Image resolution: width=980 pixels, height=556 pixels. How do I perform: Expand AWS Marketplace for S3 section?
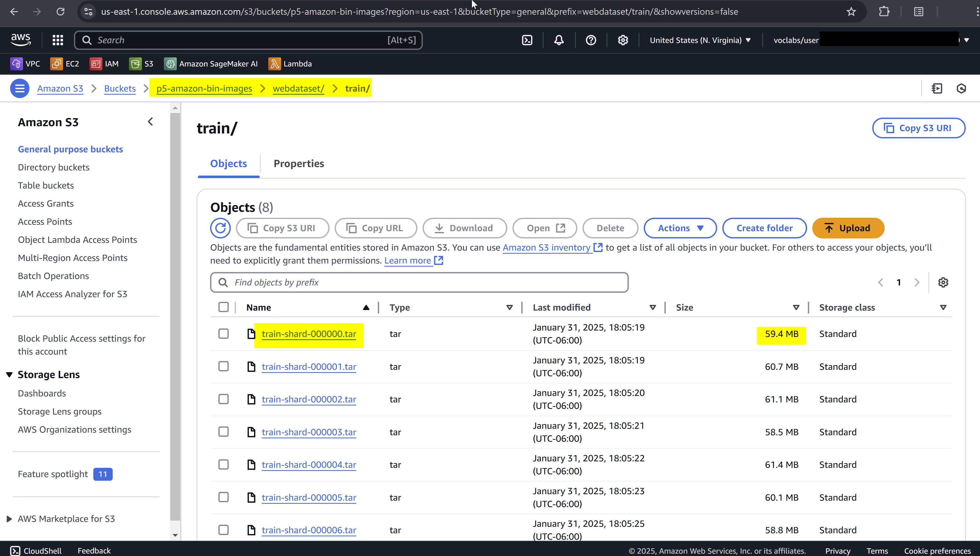tap(9, 519)
